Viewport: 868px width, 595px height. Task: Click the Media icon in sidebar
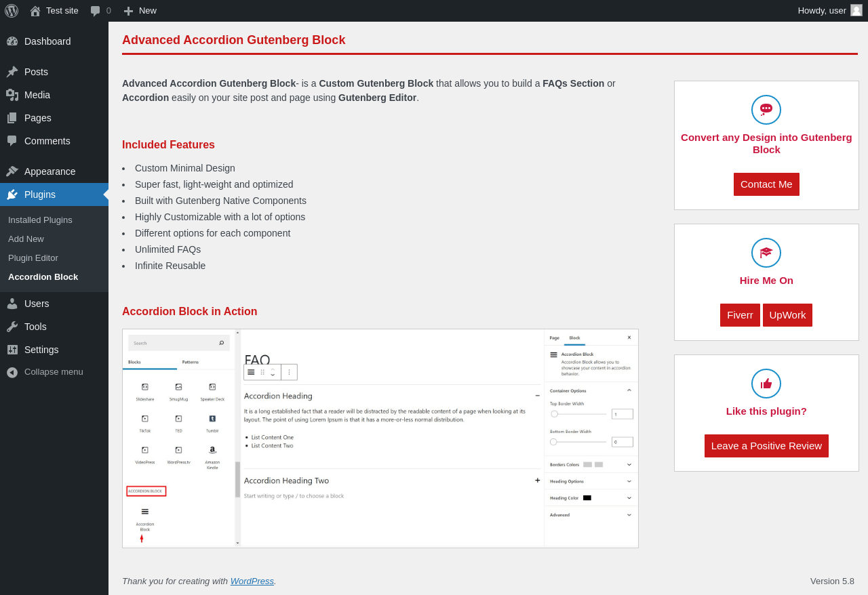(12, 95)
